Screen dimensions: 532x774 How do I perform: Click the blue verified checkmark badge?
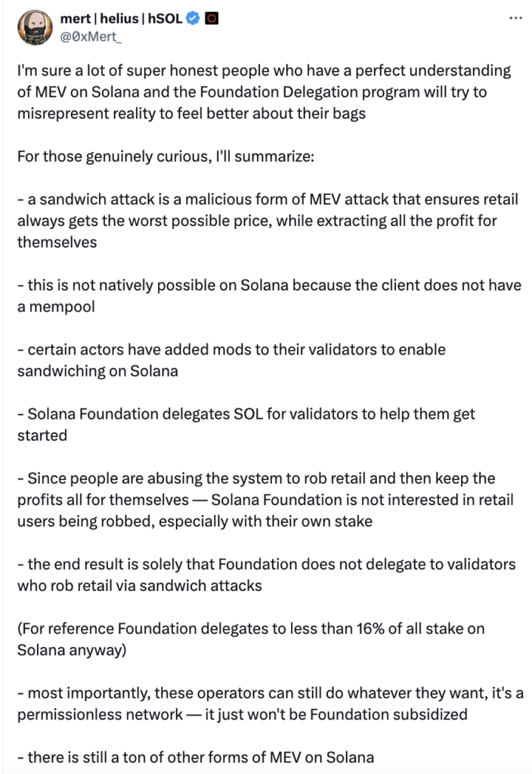[193, 18]
